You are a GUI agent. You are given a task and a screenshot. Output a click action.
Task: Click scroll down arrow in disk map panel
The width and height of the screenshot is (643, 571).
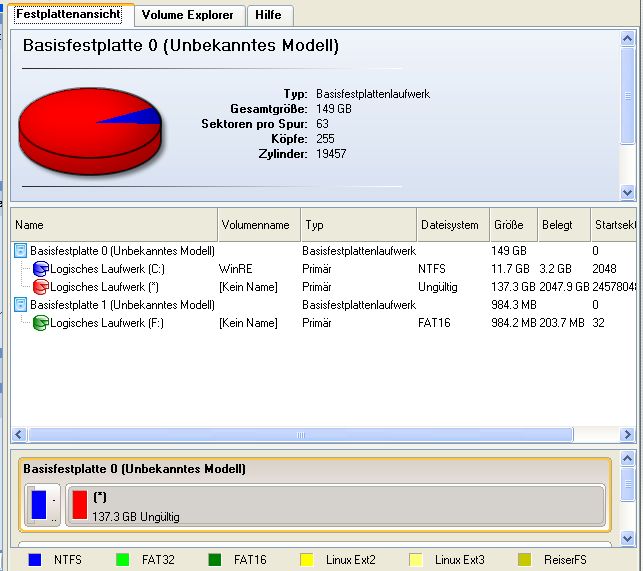(x=627, y=537)
